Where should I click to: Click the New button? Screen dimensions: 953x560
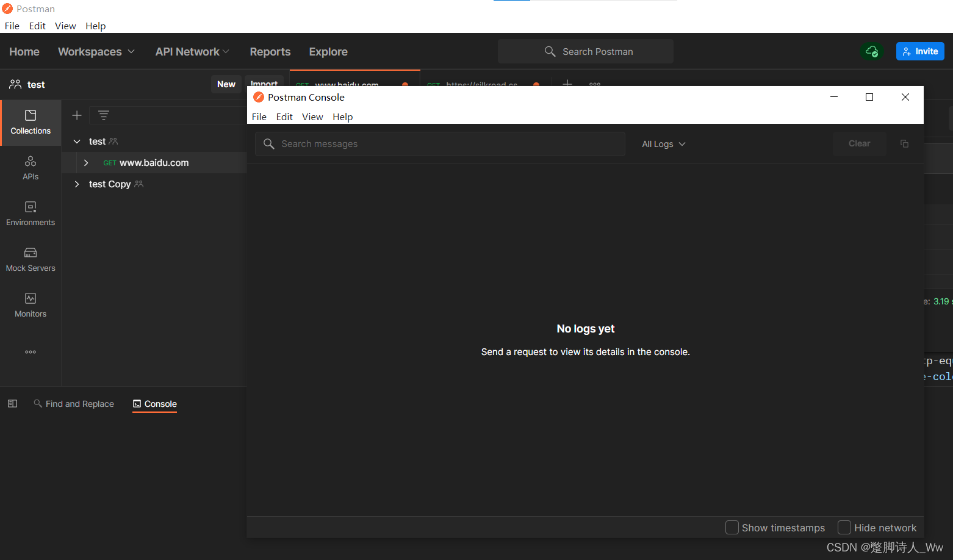click(226, 84)
